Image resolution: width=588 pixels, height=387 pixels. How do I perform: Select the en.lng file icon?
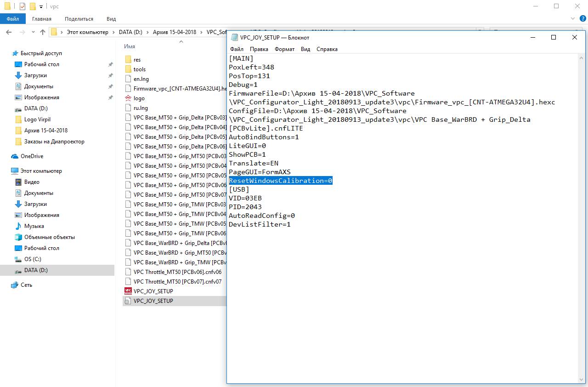128,79
